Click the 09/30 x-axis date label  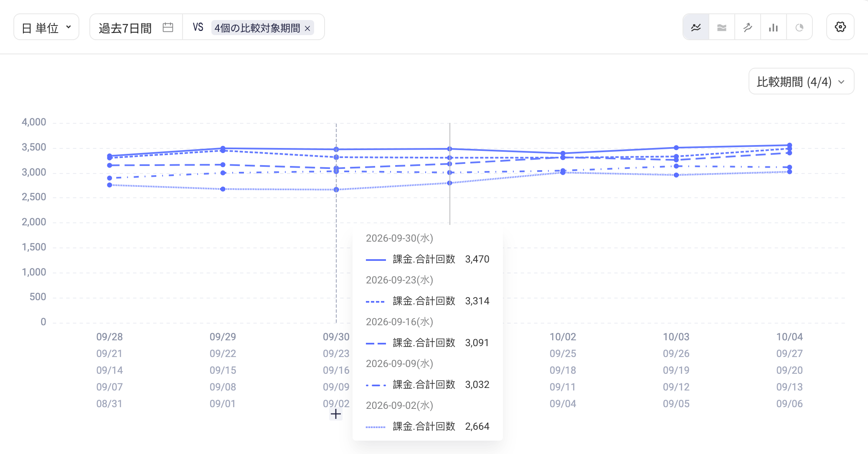click(x=336, y=337)
